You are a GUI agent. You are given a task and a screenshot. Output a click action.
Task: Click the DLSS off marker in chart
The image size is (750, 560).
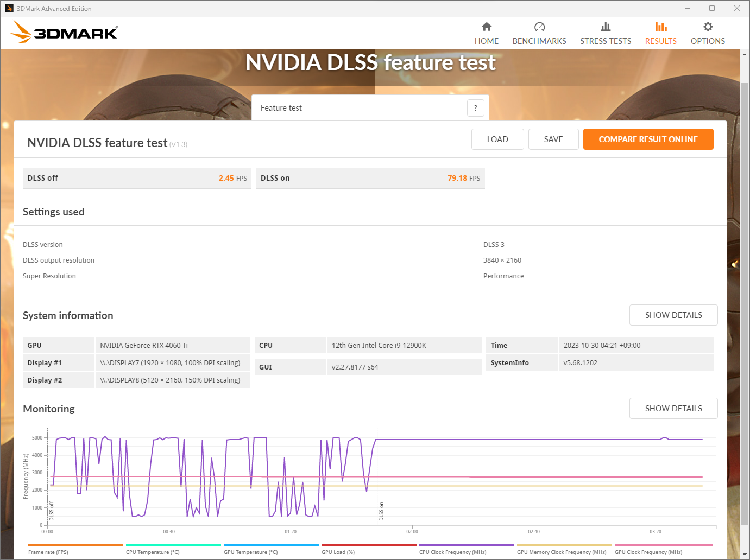click(x=52, y=512)
